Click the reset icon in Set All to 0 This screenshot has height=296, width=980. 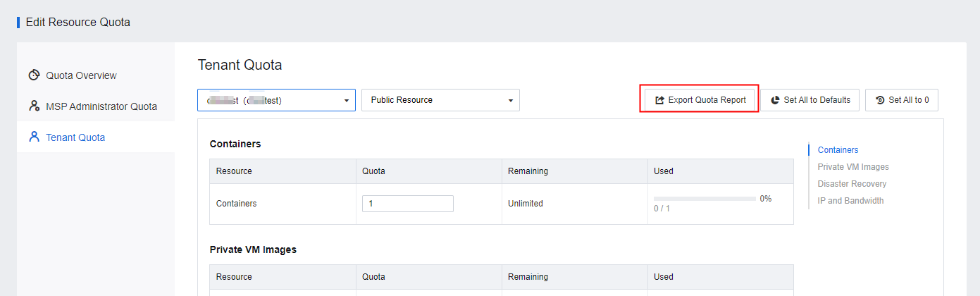[880, 100]
